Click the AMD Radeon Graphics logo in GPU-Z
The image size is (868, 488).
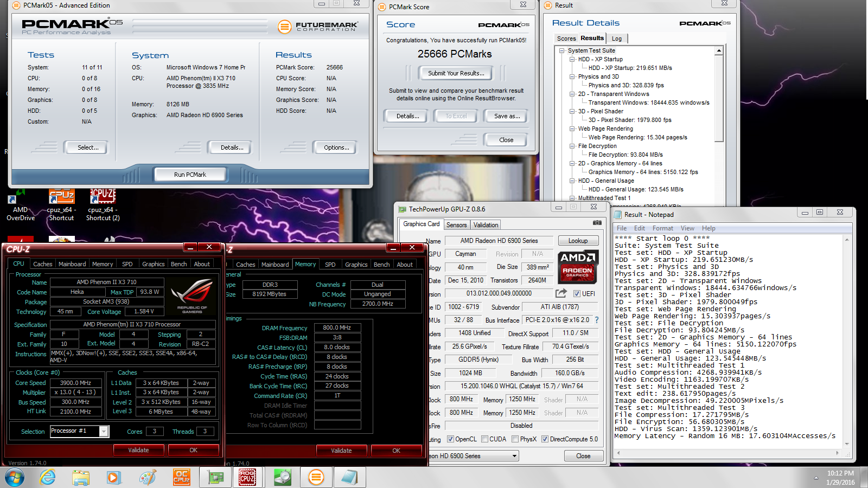pyautogui.click(x=578, y=267)
